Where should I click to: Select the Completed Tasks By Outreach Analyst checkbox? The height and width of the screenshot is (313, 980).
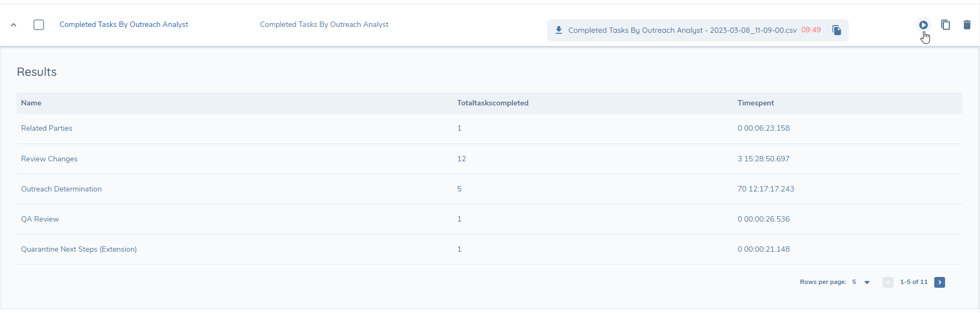pos(39,25)
